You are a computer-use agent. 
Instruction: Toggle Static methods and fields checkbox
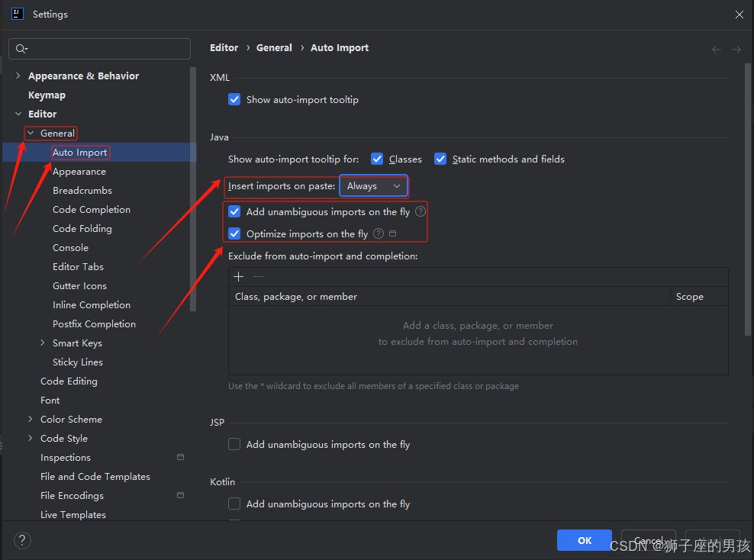pos(440,159)
